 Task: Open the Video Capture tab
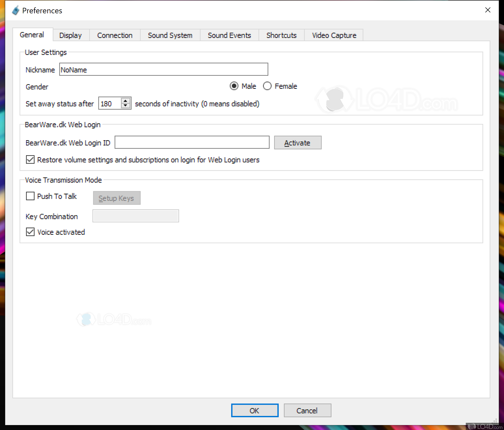[334, 35]
